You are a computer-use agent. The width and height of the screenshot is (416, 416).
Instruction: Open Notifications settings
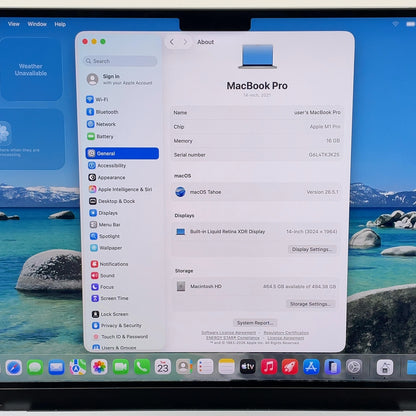(109, 264)
